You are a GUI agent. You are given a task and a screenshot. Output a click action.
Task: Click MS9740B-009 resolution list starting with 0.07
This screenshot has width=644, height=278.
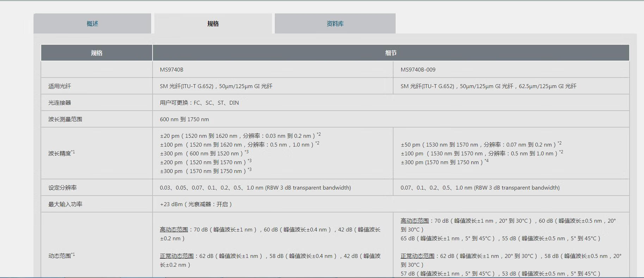(480, 187)
